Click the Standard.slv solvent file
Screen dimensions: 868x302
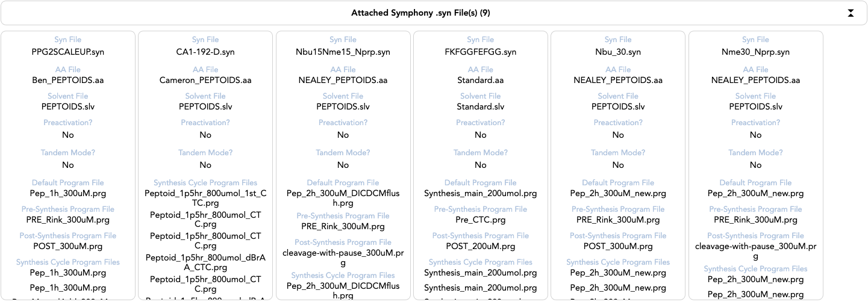coord(480,106)
